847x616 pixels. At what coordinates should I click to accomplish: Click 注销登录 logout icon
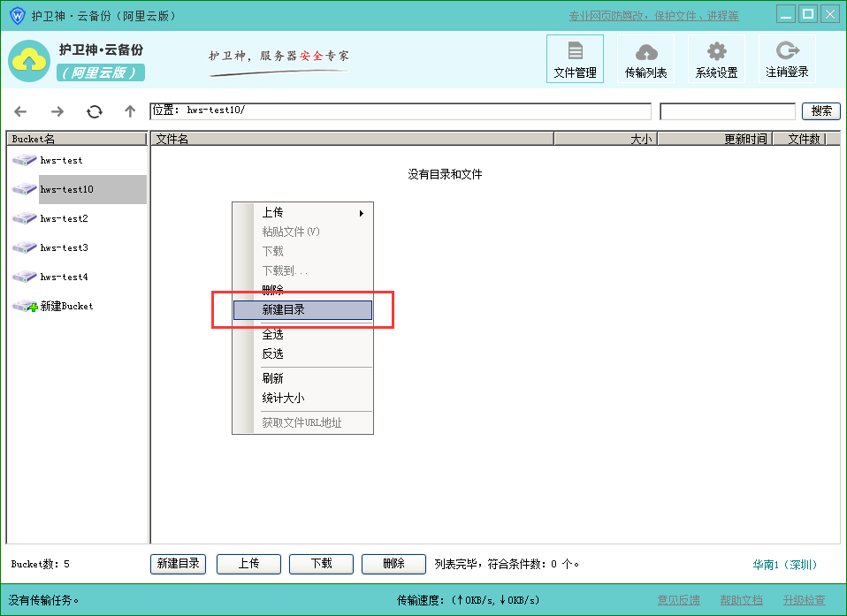point(786,59)
